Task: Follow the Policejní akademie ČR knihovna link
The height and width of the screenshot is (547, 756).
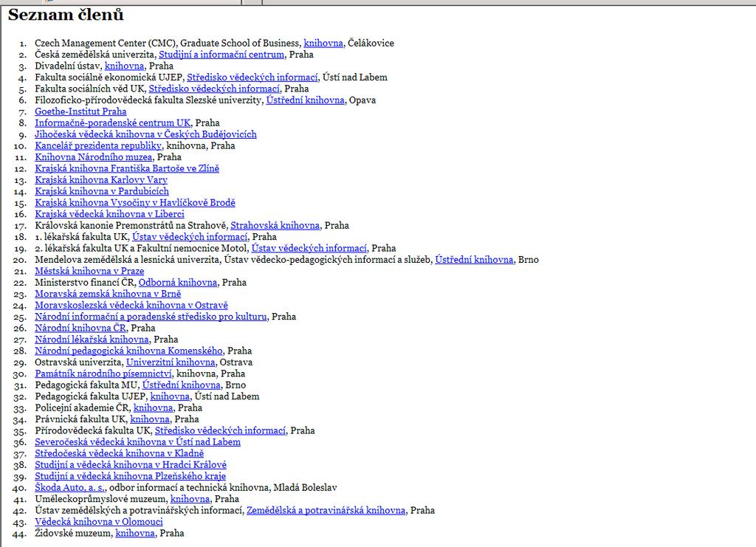Action: (153, 408)
